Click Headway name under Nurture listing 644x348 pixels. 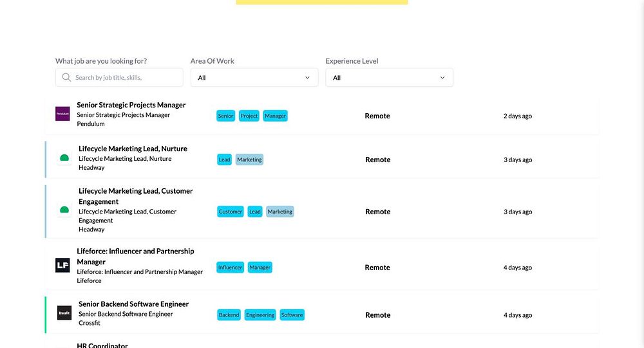click(x=91, y=167)
